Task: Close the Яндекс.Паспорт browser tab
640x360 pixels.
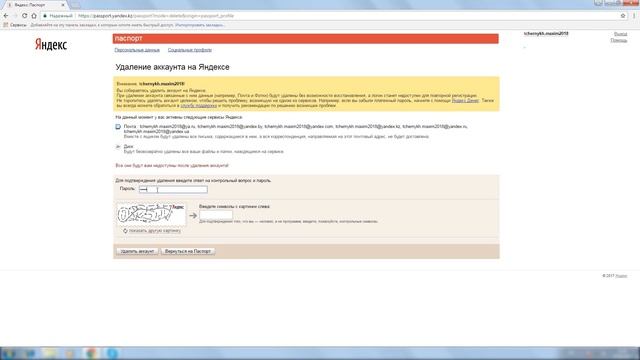Action: (x=63, y=5)
